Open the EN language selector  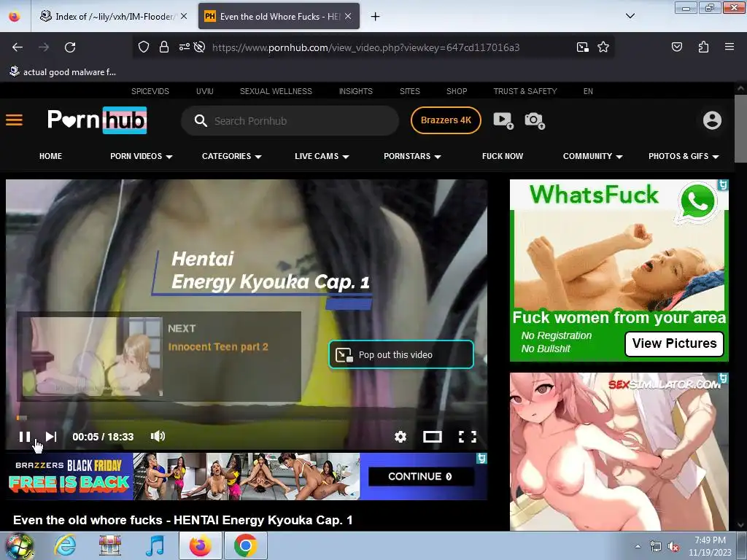tap(588, 91)
